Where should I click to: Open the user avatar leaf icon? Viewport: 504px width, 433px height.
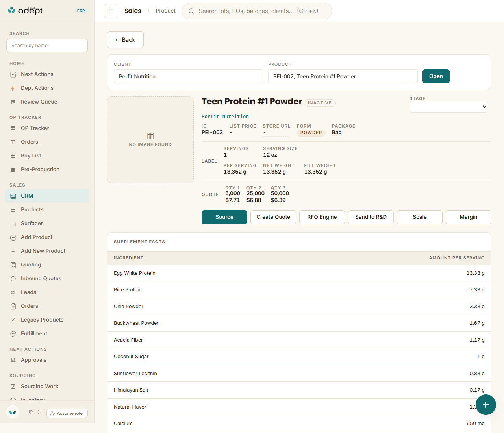(13, 412)
